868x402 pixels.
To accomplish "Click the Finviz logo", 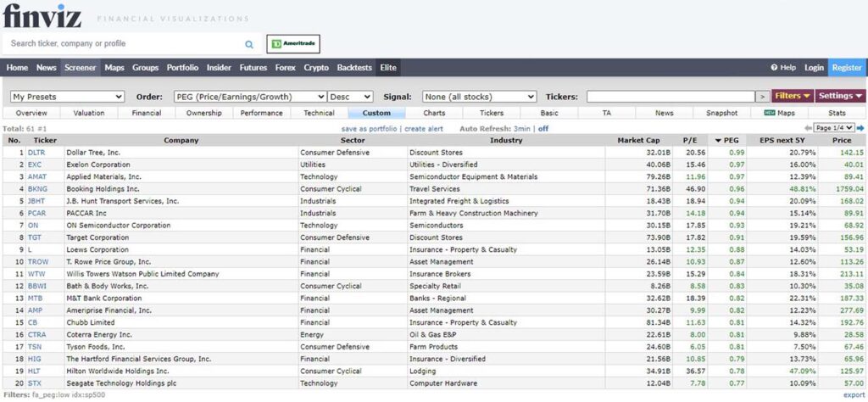I will click(42, 15).
